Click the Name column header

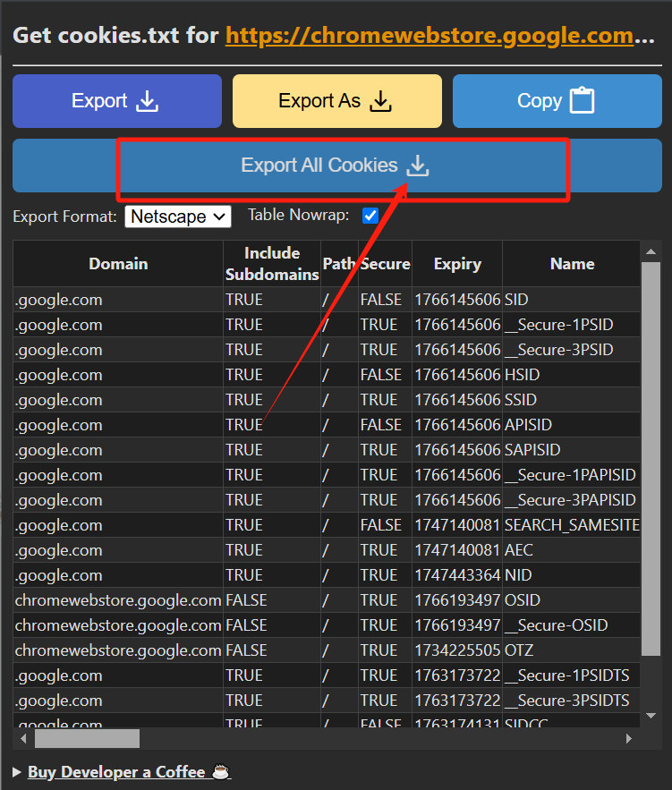click(572, 264)
